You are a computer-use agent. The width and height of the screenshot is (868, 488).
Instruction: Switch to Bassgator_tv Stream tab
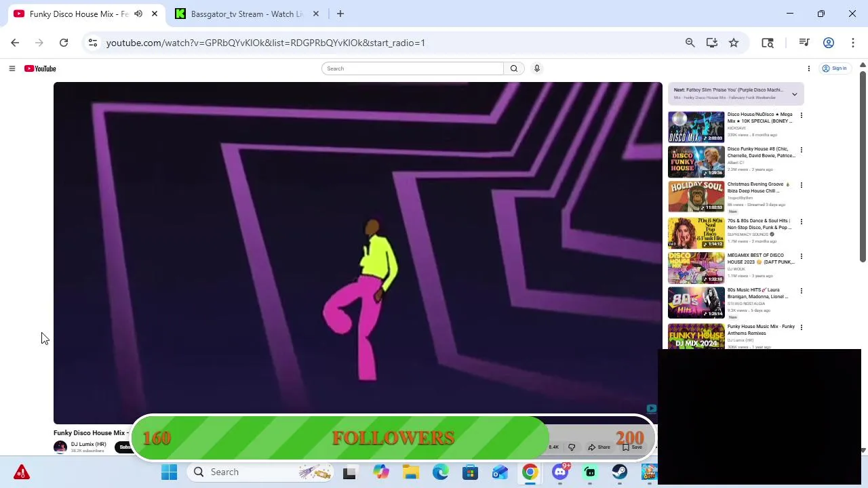pyautogui.click(x=247, y=14)
